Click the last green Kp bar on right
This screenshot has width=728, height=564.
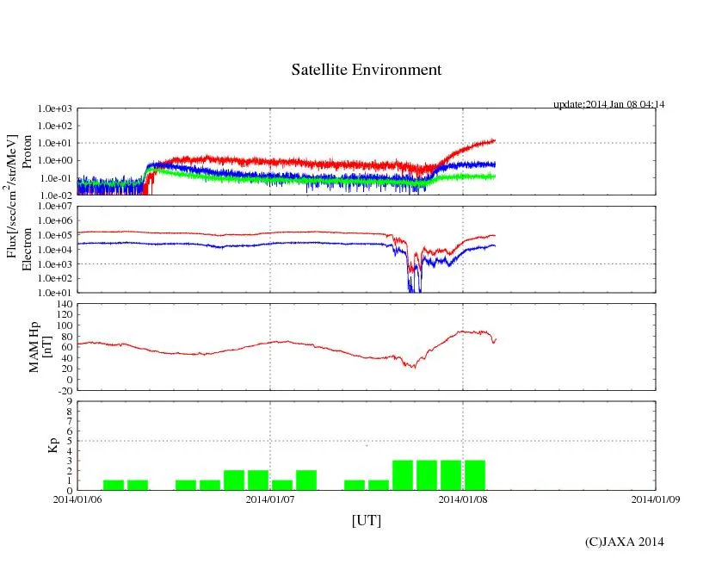(475, 475)
